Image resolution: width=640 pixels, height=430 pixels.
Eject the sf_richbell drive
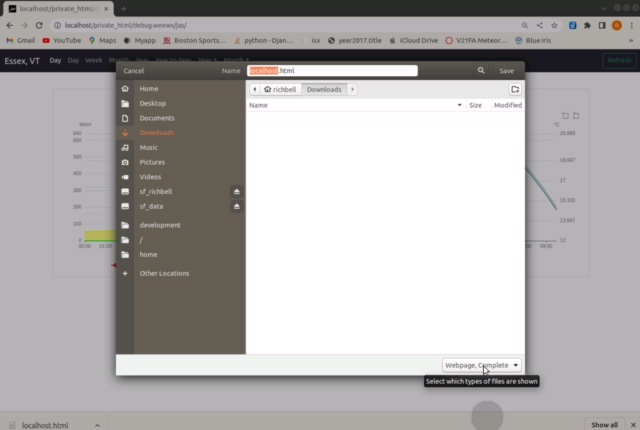click(x=236, y=191)
